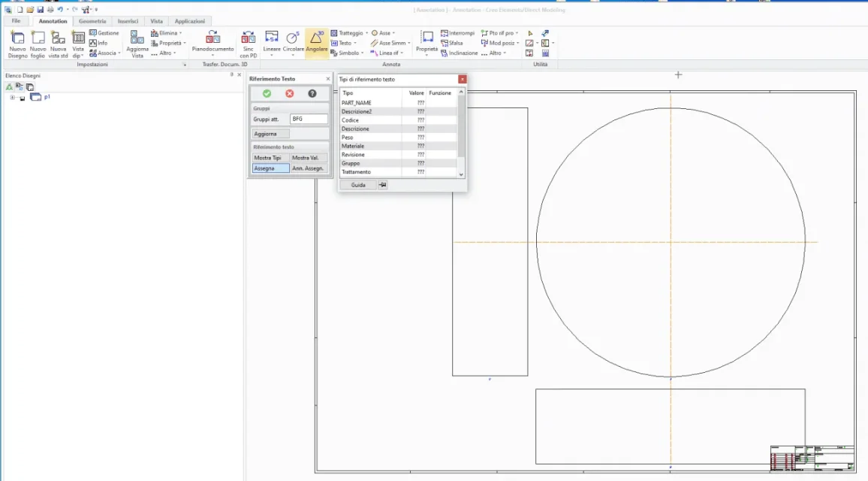This screenshot has height=481, width=868.
Task: Click the undo arrow icon
Action: pos(60,10)
